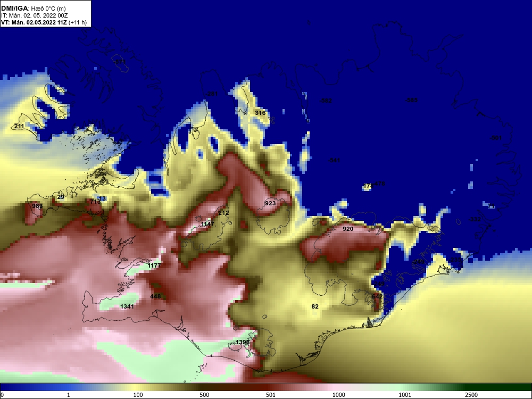
Task: Click the -582 map value
Action: pyautogui.click(x=326, y=101)
